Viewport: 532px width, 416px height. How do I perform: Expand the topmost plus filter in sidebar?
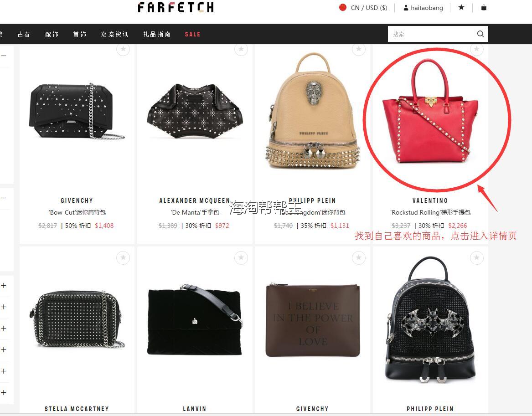tap(4, 286)
